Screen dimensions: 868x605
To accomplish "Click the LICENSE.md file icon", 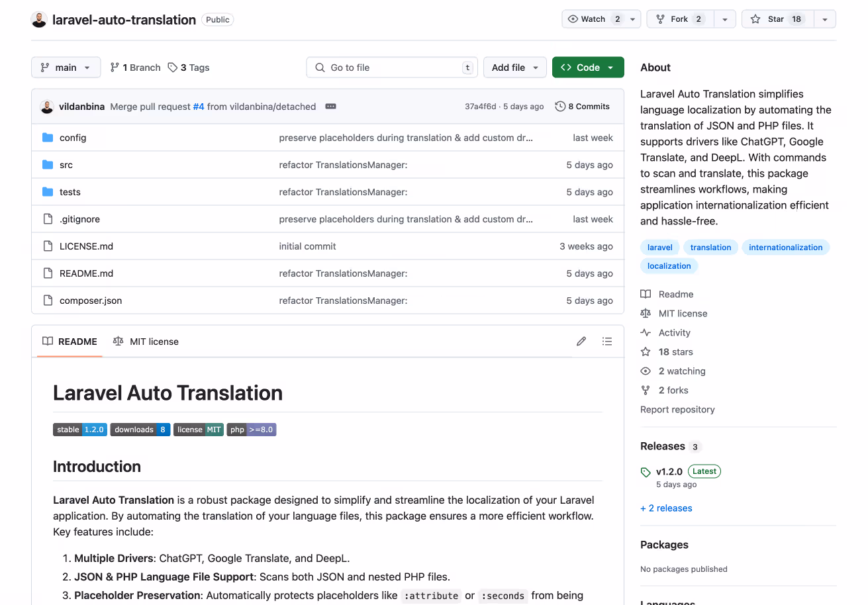I will pyautogui.click(x=48, y=246).
